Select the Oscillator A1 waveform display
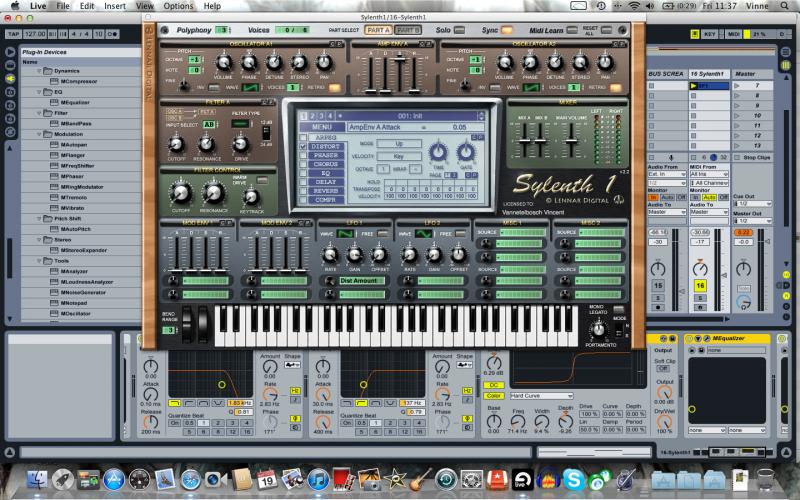Viewport: 800px width, 500px height. 249,87
